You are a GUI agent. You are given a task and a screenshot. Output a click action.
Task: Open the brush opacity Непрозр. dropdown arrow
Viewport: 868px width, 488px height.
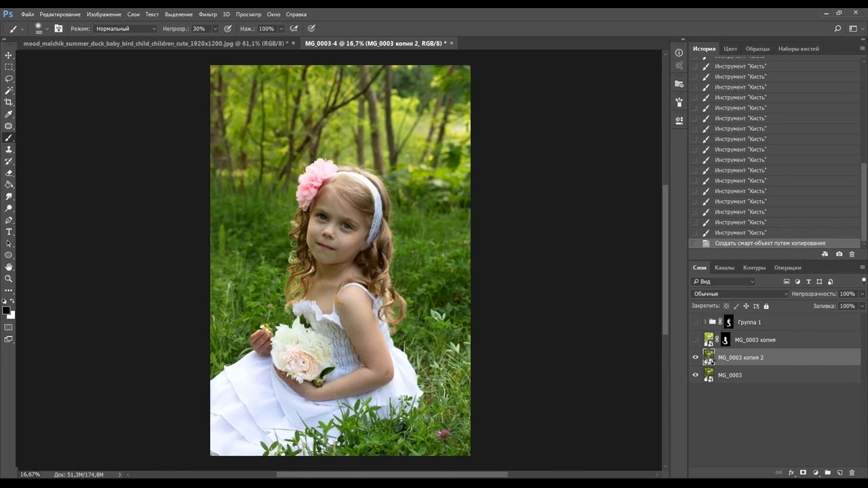click(215, 28)
